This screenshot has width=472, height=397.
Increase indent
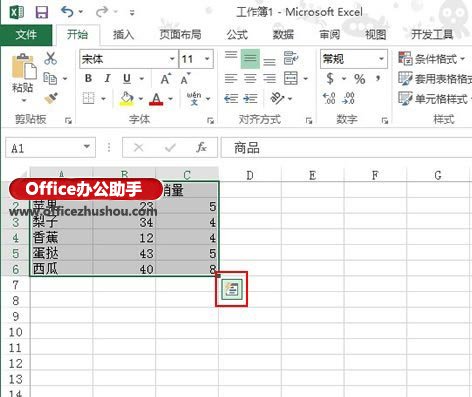point(250,99)
